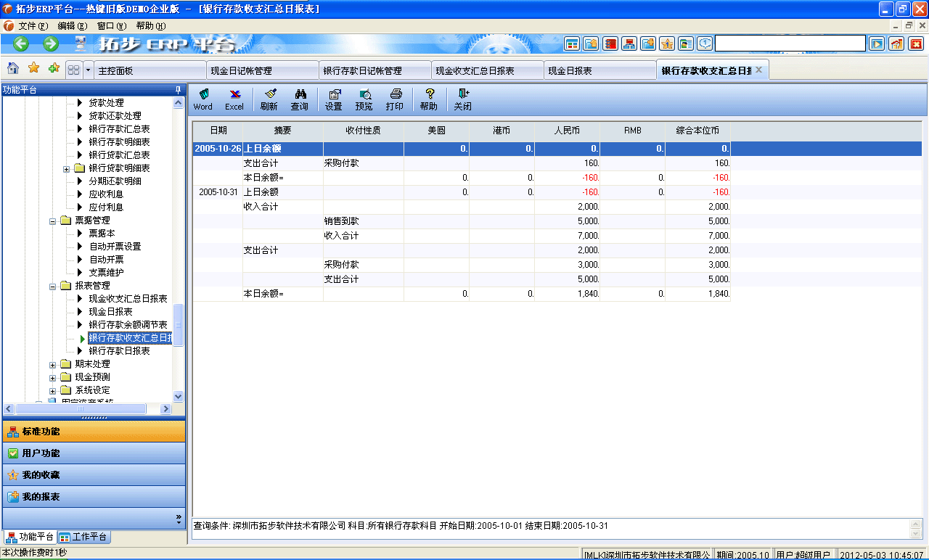Viewport: 929px width, 560px height.
Task: Expand the 现金预测 folder
Action: click(x=52, y=377)
